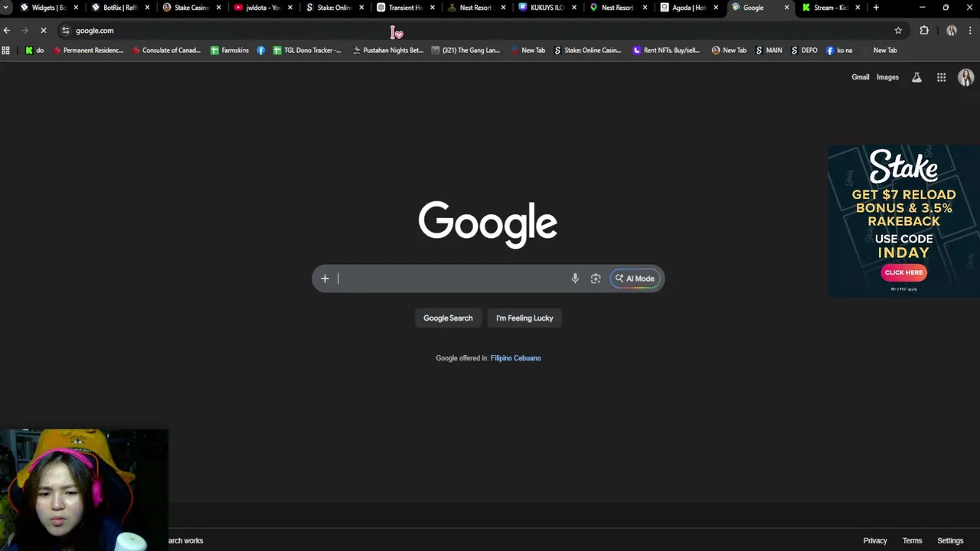
Task: Open Gmail from the Google header
Action: 861,77
